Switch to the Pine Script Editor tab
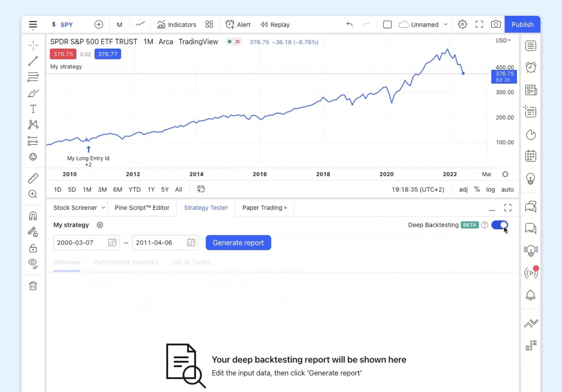The height and width of the screenshot is (392, 562). point(142,208)
